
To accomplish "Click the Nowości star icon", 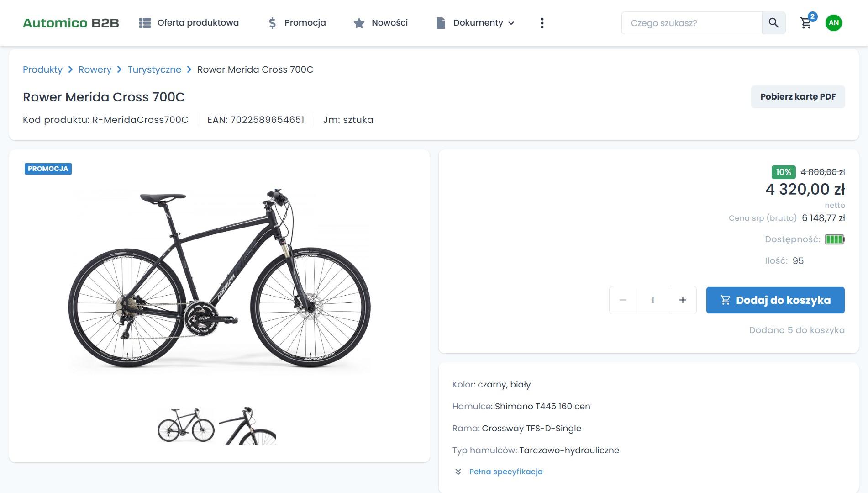I will click(359, 23).
